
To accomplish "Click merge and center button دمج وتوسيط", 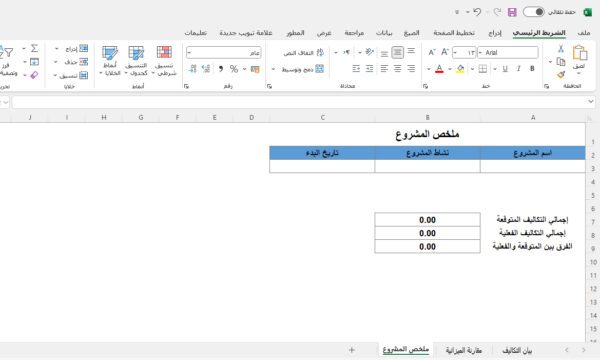I will (302, 69).
